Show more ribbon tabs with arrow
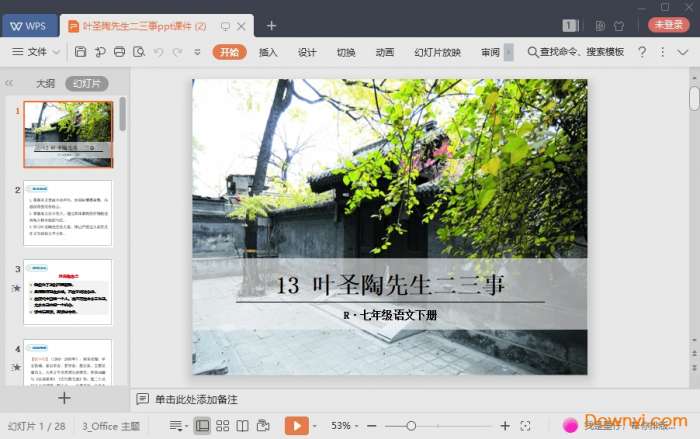The width and height of the screenshot is (700, 439). [x=508, y=52]
